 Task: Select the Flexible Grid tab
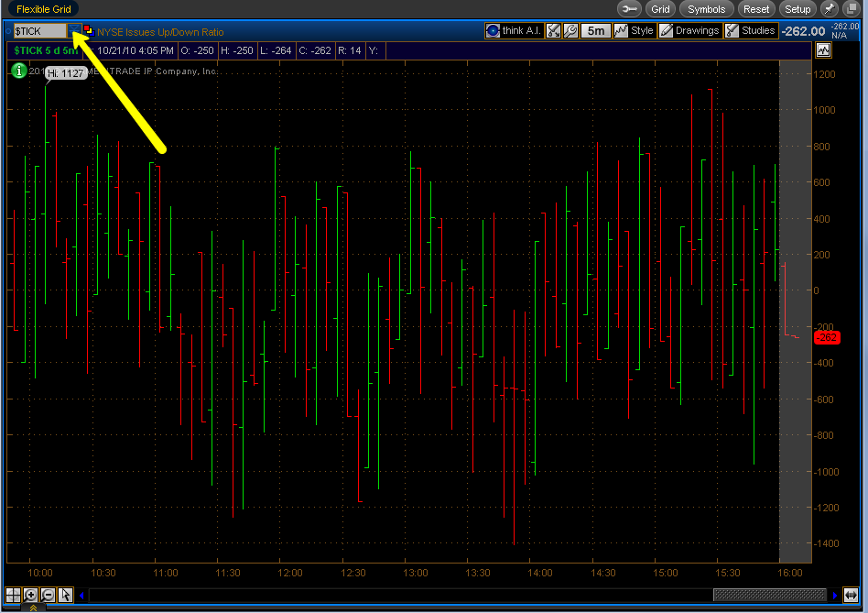[x=43, y=9]
